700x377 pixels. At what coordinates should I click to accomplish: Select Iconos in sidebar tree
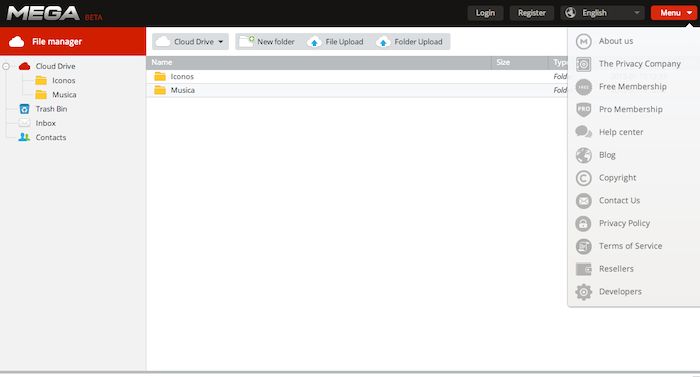63,80
